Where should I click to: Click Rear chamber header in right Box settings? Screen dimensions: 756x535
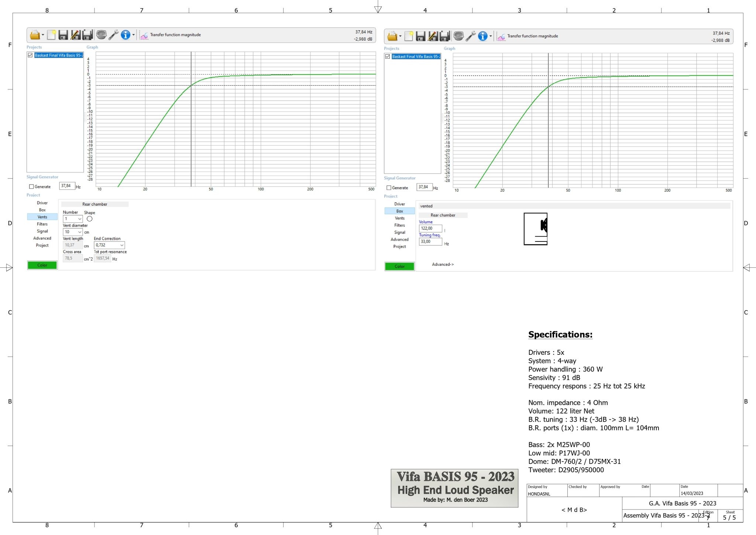tap(443, 215)
